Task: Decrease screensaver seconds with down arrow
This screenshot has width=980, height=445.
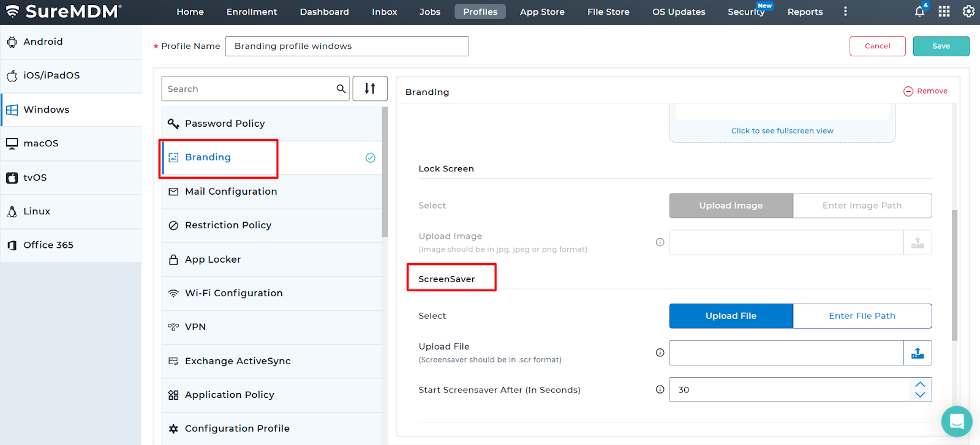Action: [x=920, y=395]
